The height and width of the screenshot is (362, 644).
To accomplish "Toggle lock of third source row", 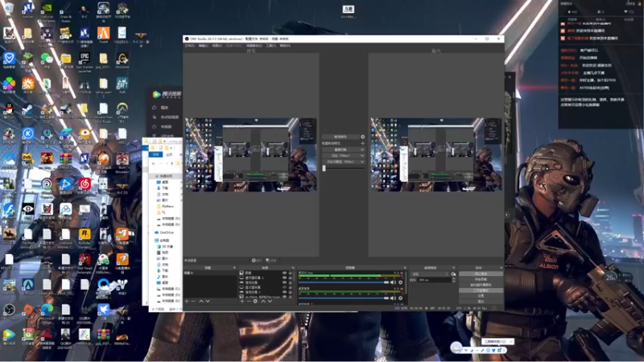I will tap(291, 282).
